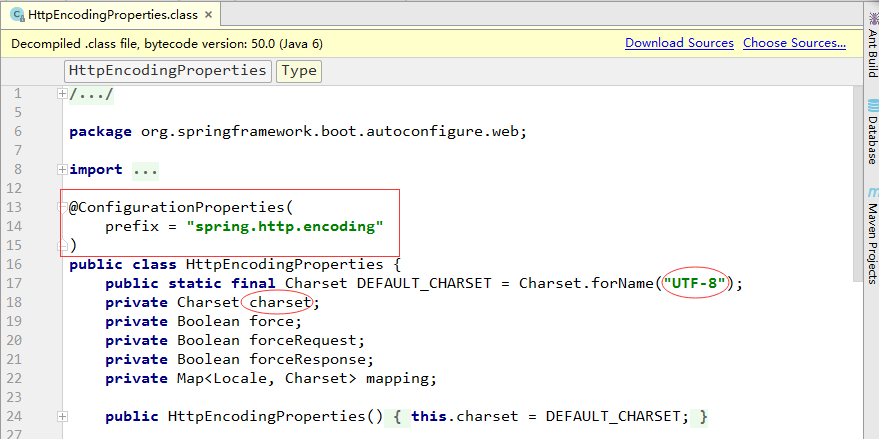Click the forceResponse field name
This screenshot has height=439, width=879.
(307, 359)
